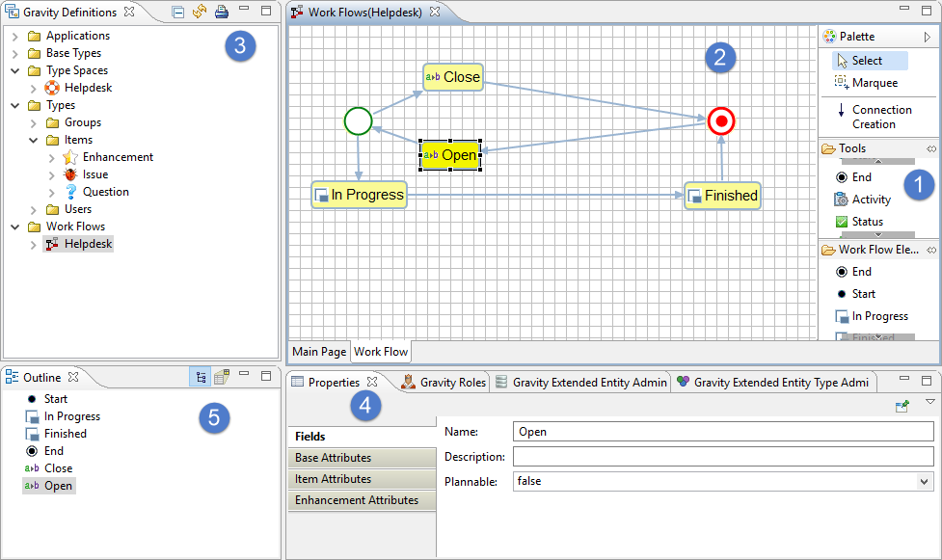Open the Plannable dropdown
This screenshot has height=560, width=942.
click(925, 481)
